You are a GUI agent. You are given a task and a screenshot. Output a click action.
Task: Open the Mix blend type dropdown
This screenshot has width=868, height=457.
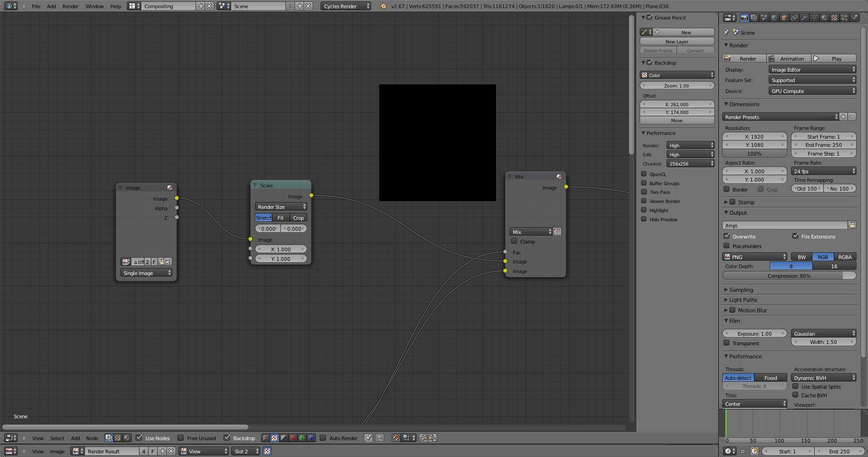pos(531,232)
